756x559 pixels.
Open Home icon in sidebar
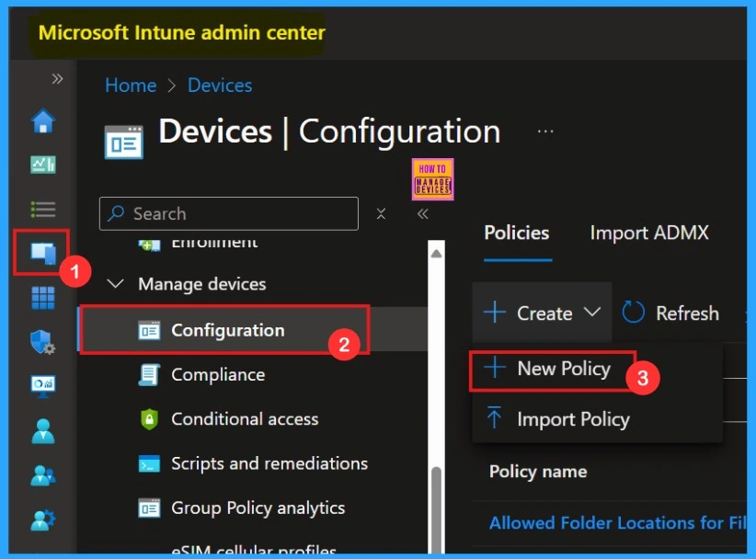[x=43, y=120]
